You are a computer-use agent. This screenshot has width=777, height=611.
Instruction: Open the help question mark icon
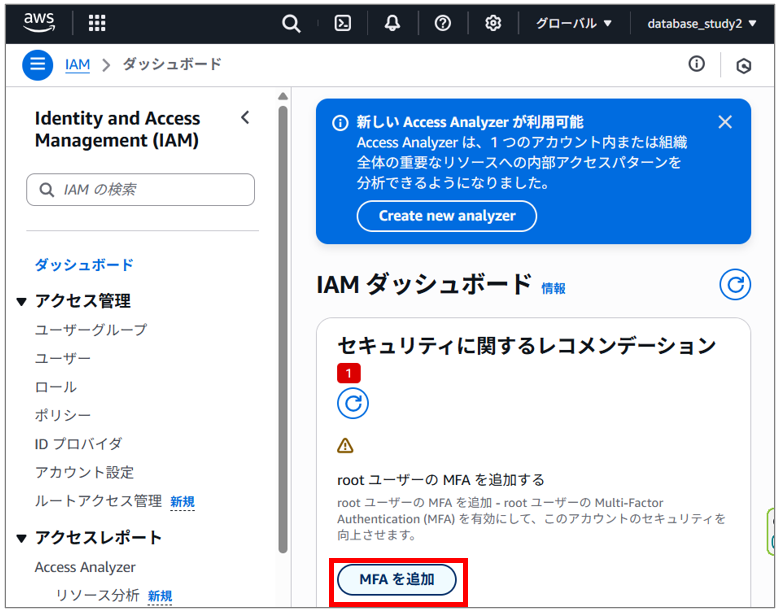point(443,23)
